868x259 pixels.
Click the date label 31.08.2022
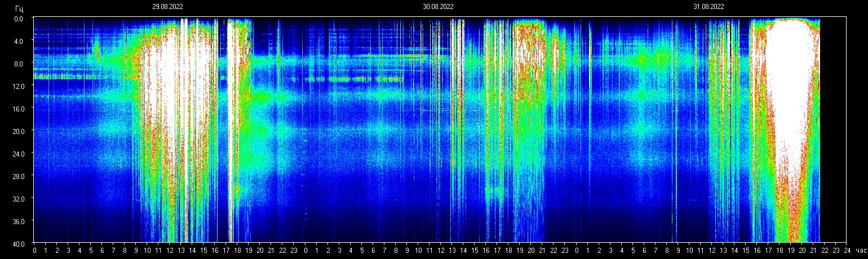click(708, 7)
